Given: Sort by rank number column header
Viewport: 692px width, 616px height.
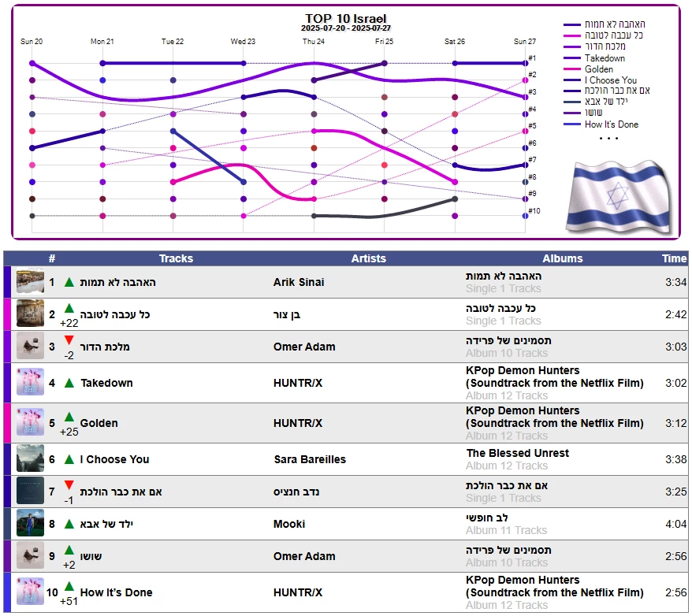Looking at the screenshot, I should click(x=52, y=258).
